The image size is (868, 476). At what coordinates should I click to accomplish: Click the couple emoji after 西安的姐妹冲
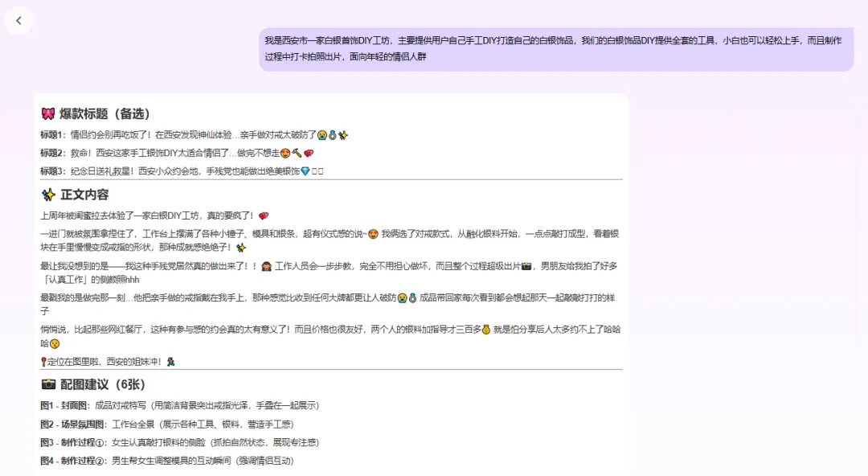pos(172,361)
